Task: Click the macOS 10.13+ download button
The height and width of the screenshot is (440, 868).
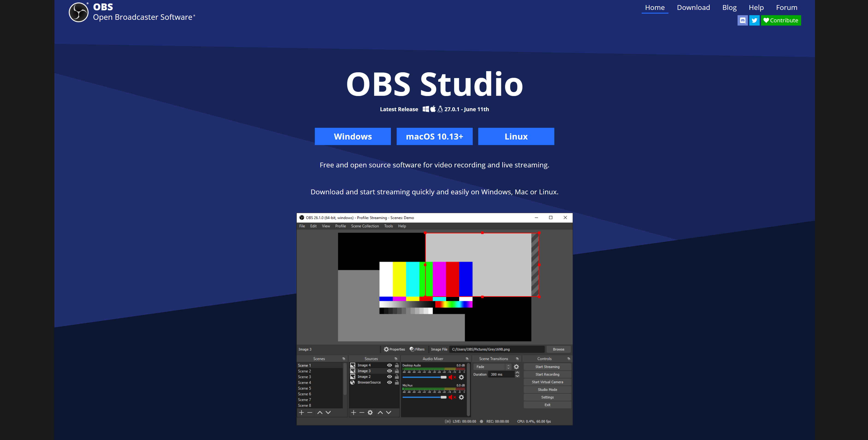Action: point(434,136)
